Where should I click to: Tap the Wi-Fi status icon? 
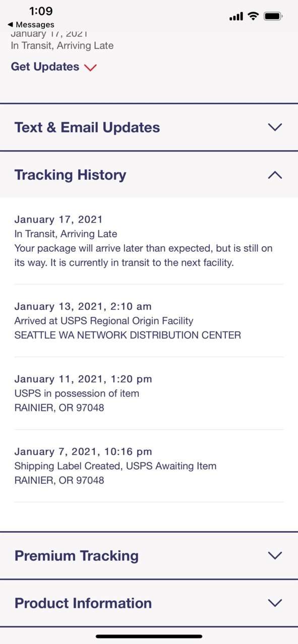(x=253, y=16)
